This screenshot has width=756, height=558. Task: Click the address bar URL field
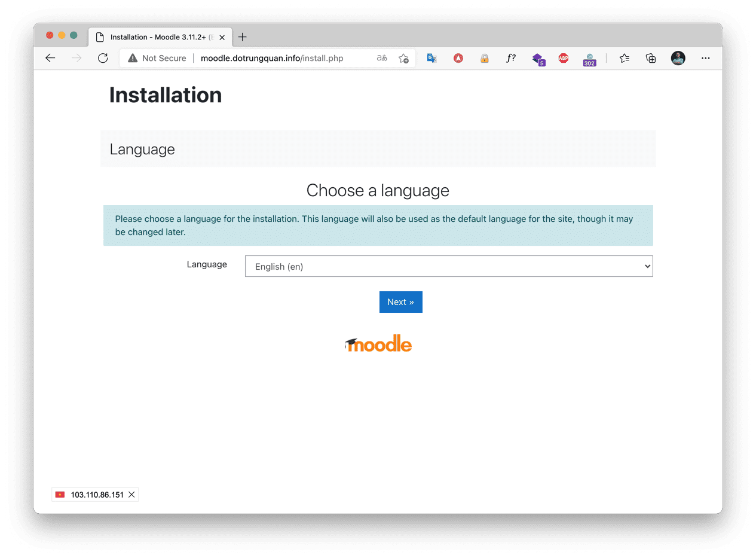click(275, 58)
